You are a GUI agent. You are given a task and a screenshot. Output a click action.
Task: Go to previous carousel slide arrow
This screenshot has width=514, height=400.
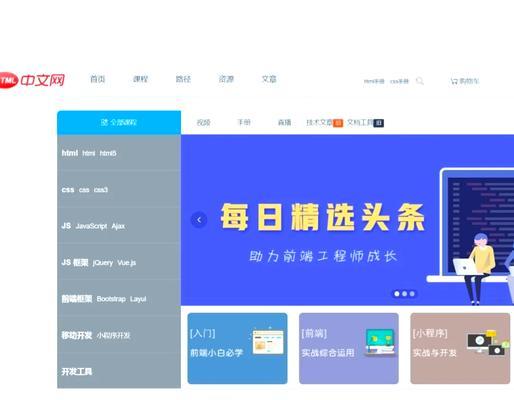click(x=199, y=220)
